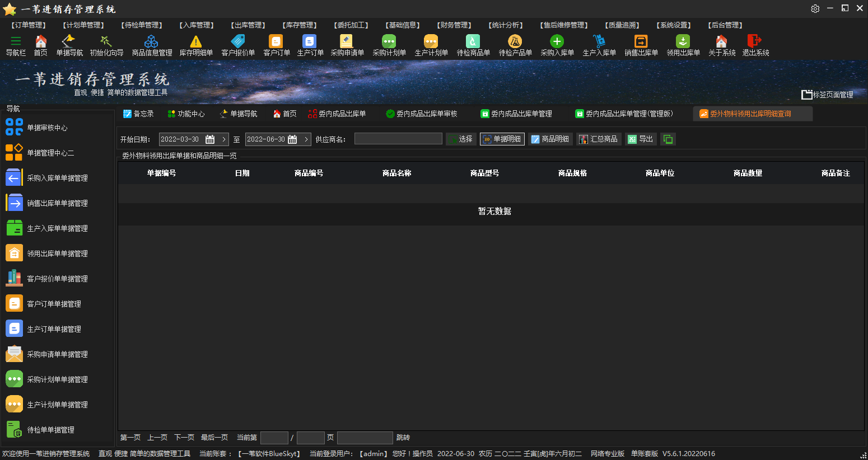Image resolution: width=868 pixels, height=460 pixels.
Task: Open 采购计划单 toolbar icon
Action: 389,45
